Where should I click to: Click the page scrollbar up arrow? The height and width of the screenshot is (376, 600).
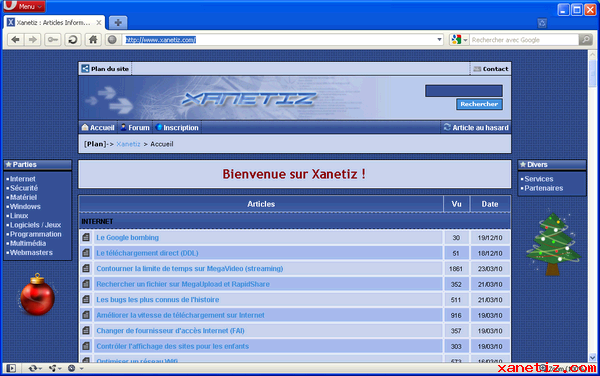point(592,54)
